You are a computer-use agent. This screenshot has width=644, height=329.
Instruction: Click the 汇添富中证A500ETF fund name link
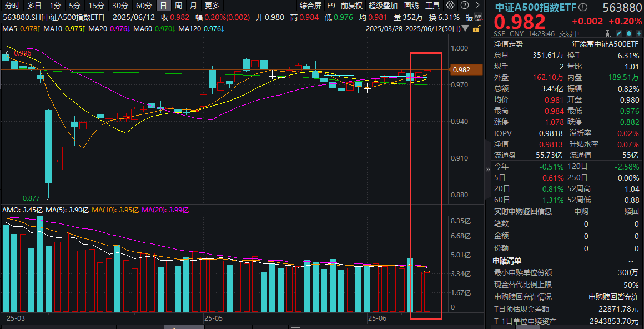pyautogui.click(x=605, y=43)
